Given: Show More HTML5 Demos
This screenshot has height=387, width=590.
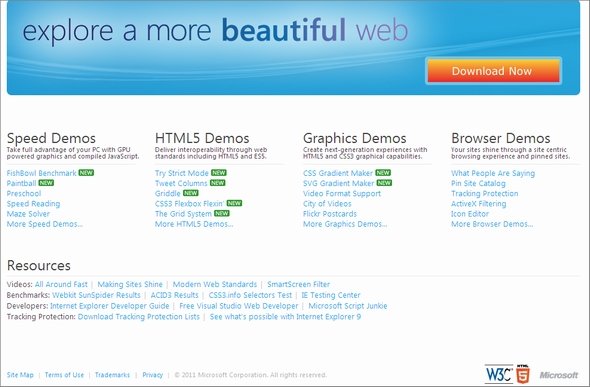Looking at the screenshot, I should [194, 224].
